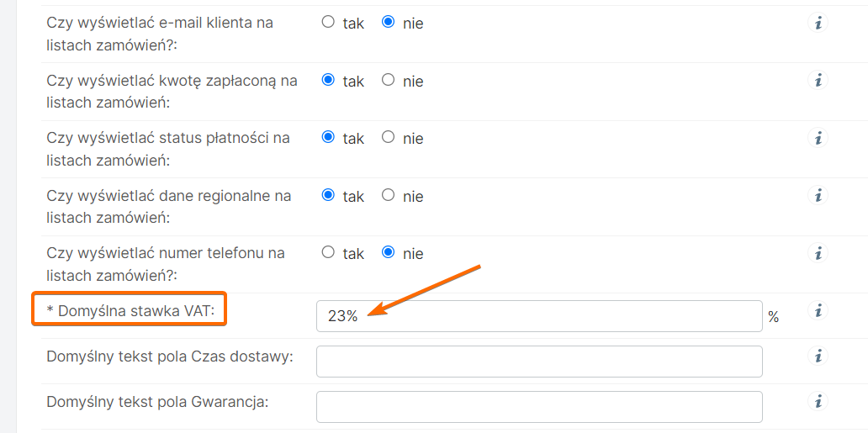Open info icon for e-mail klienta setting
868x433 pixels.
tap(818, 23)
